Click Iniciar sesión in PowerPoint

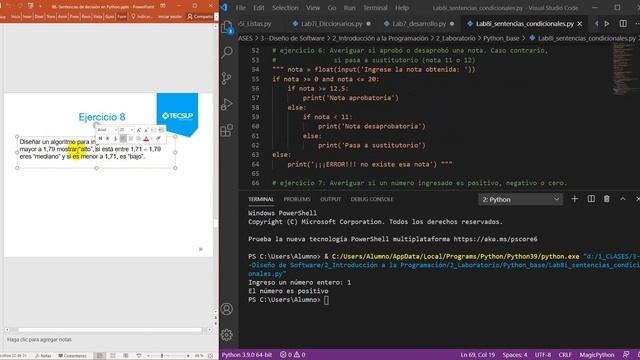point(170,16)
